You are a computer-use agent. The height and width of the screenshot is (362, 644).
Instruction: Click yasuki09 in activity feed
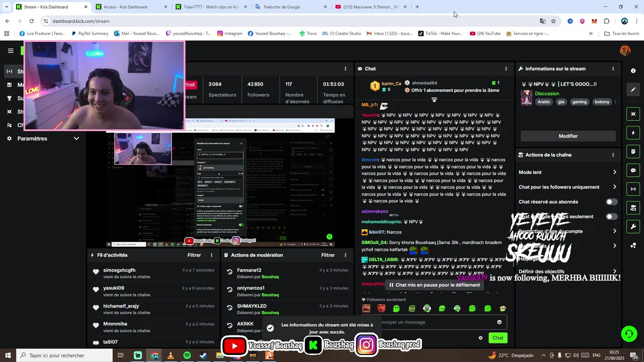point(114,288)
